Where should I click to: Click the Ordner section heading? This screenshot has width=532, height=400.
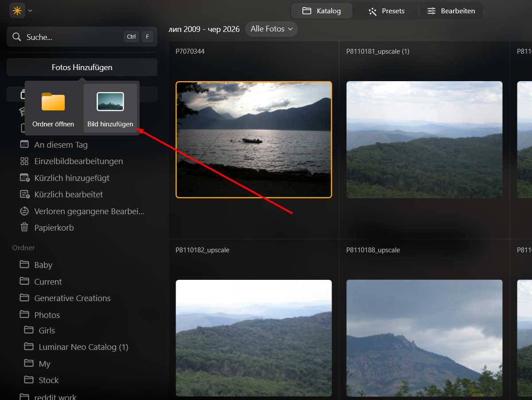(23, 247)
